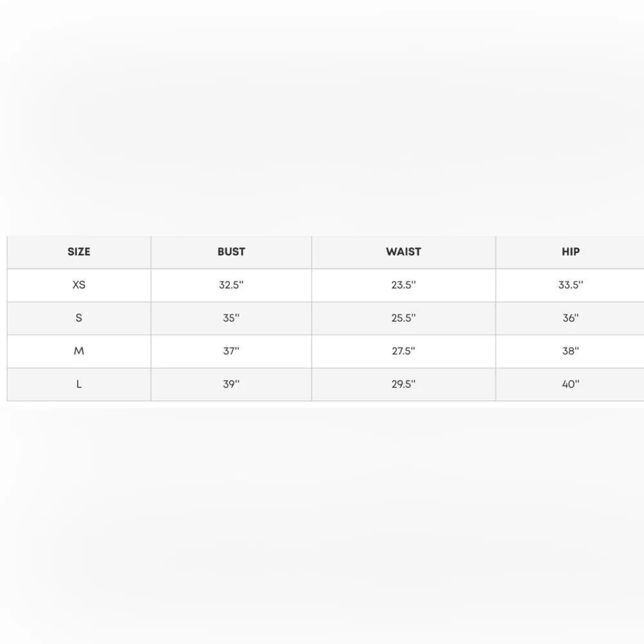This screenshot has width=644, height=644.
Task: Select the L size row label
Action: [79, 384]
